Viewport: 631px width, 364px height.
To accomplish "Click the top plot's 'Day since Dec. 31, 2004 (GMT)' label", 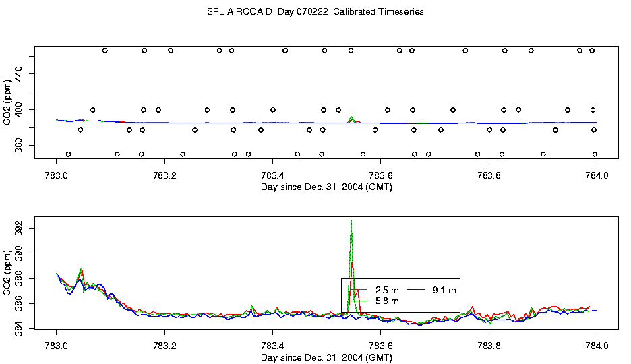I will click(x=326, y=187).
